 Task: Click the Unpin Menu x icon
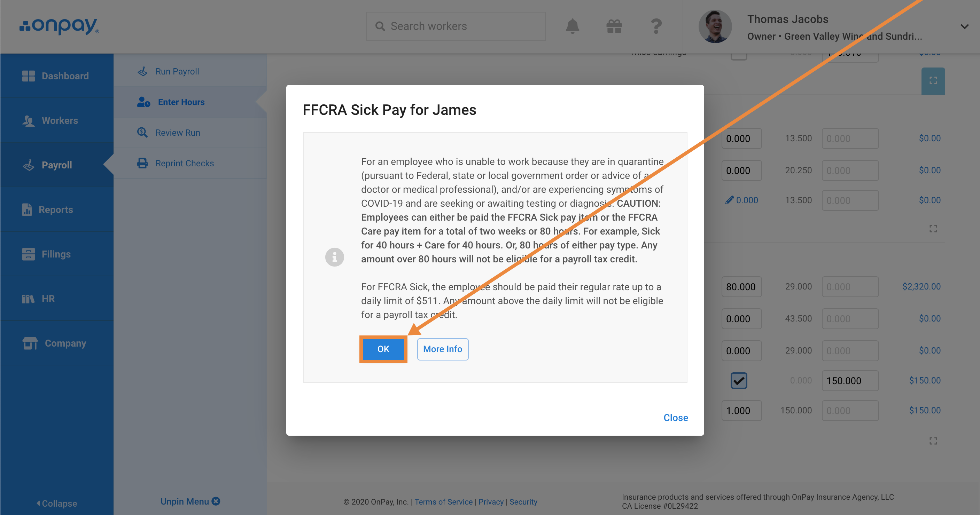216,501
